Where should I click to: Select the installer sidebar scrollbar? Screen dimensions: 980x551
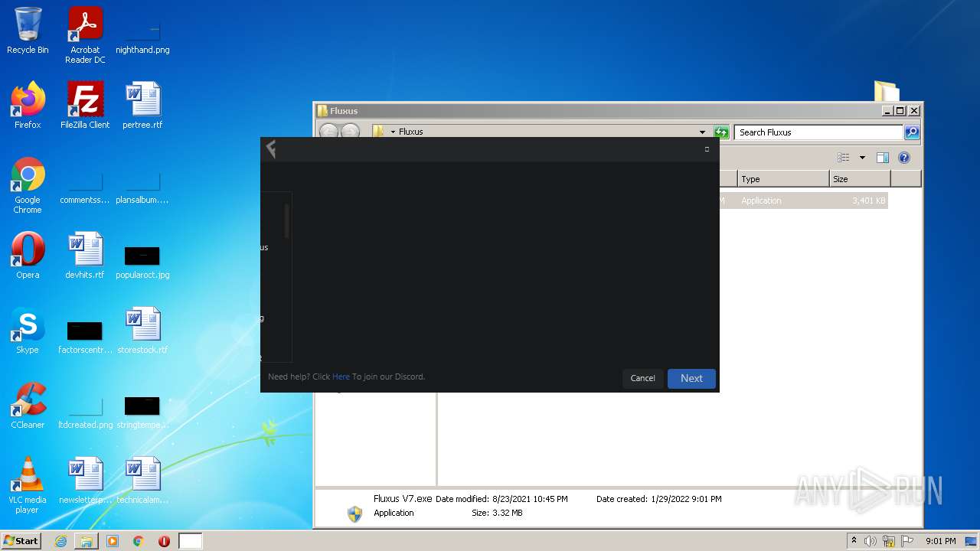[x=287, y=220]
